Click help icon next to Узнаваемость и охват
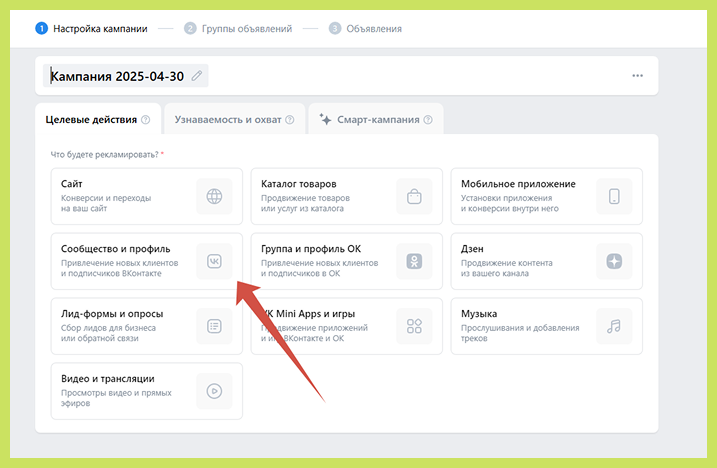The width and height of the screenshot is (717, 468). 289,120
